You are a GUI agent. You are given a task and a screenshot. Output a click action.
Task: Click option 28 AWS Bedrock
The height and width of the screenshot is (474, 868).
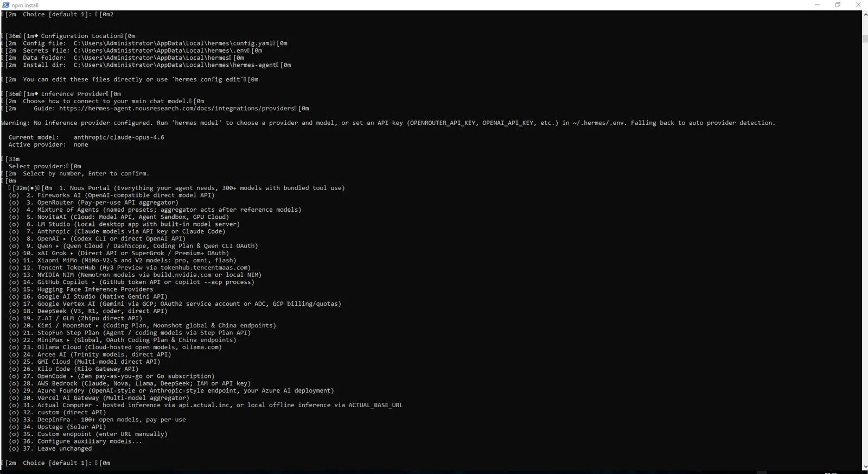tap(130, 383)
